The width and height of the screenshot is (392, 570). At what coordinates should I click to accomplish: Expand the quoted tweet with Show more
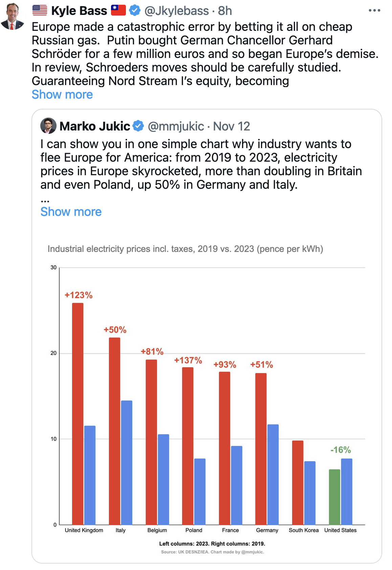(x=71, y=212)
